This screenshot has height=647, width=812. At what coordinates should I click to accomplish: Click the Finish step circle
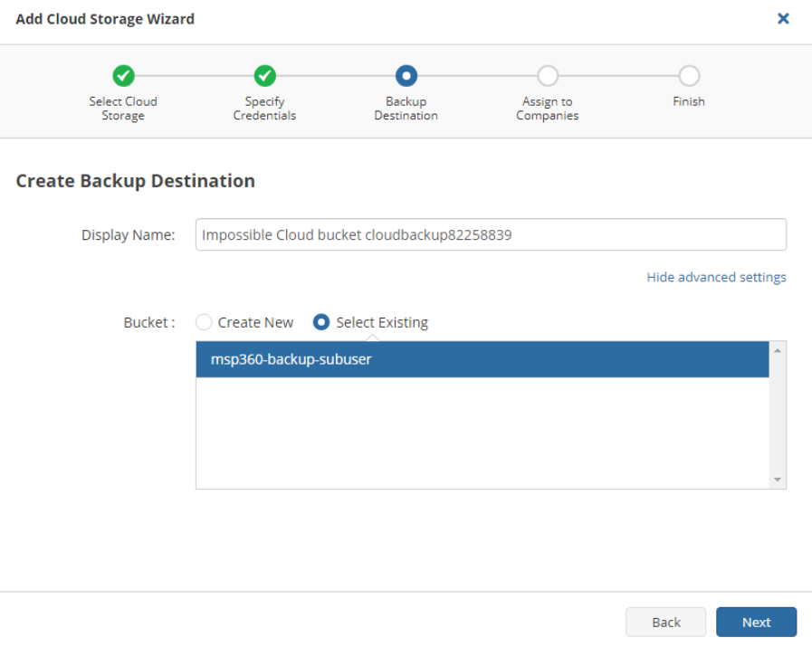click(689, 76)
